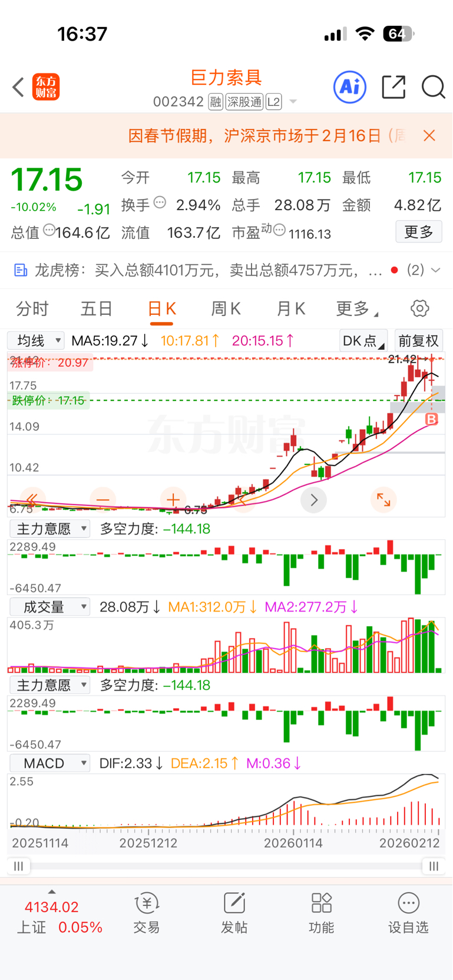Tap the MA5:19.27 value label
This screenshot has height=980, width=453.
tap(110, 341)
